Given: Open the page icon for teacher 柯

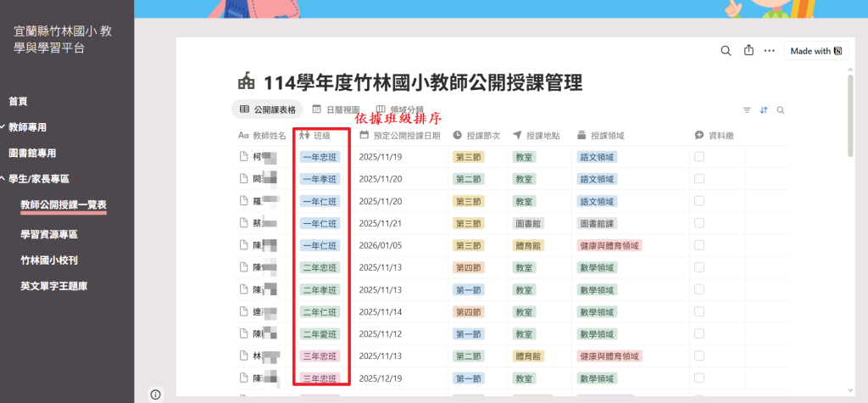Looking at the screenshot, I should [243, 157].
